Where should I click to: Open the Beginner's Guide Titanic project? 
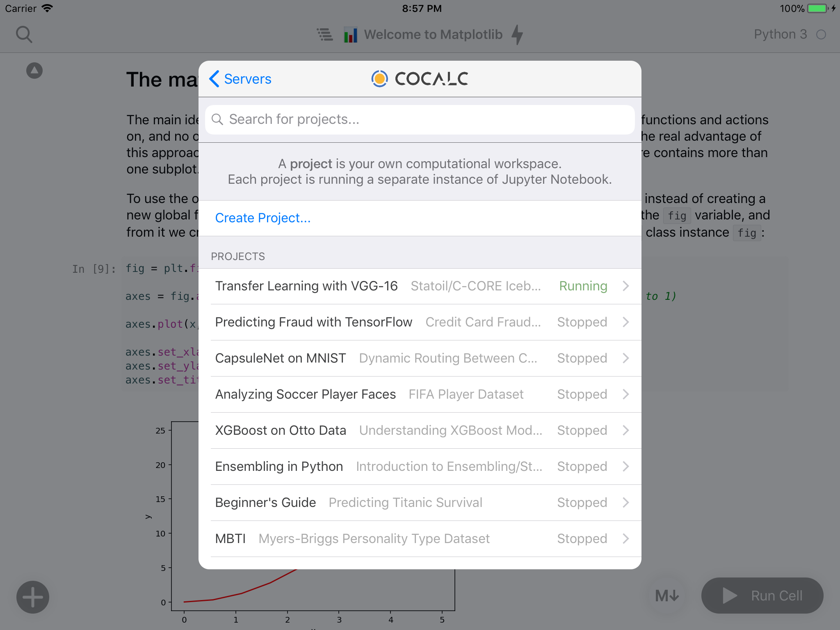(x=266, y=503)
